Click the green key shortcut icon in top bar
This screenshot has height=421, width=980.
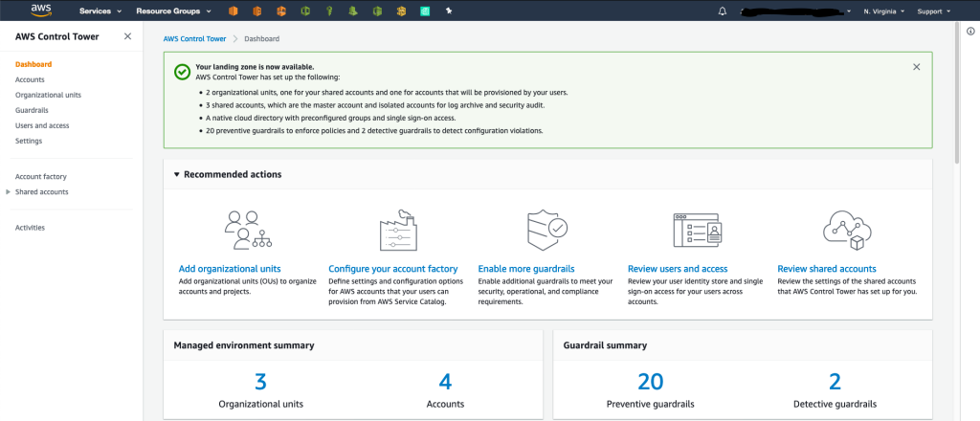click(x=330, y=11)
